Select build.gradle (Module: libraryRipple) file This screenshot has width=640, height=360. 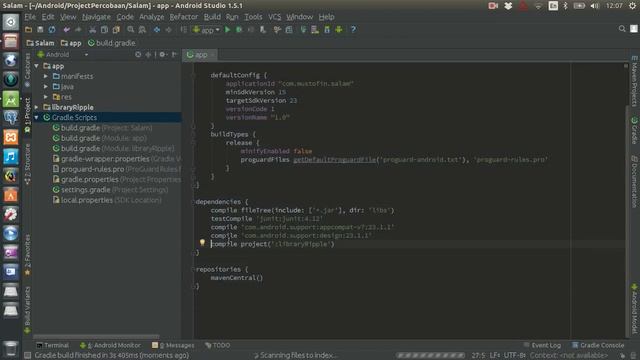tap(113, 149)
